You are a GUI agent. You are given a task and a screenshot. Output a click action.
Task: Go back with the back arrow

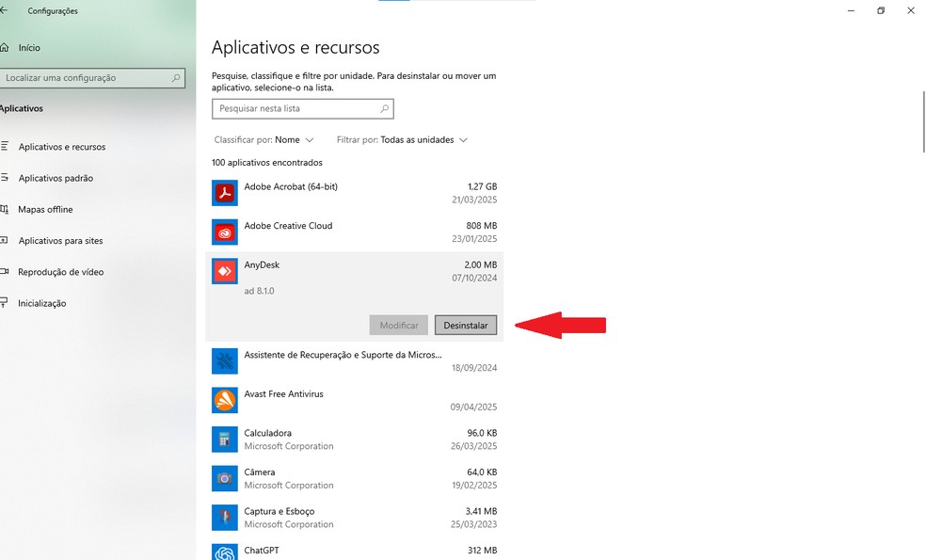point(4,10)
